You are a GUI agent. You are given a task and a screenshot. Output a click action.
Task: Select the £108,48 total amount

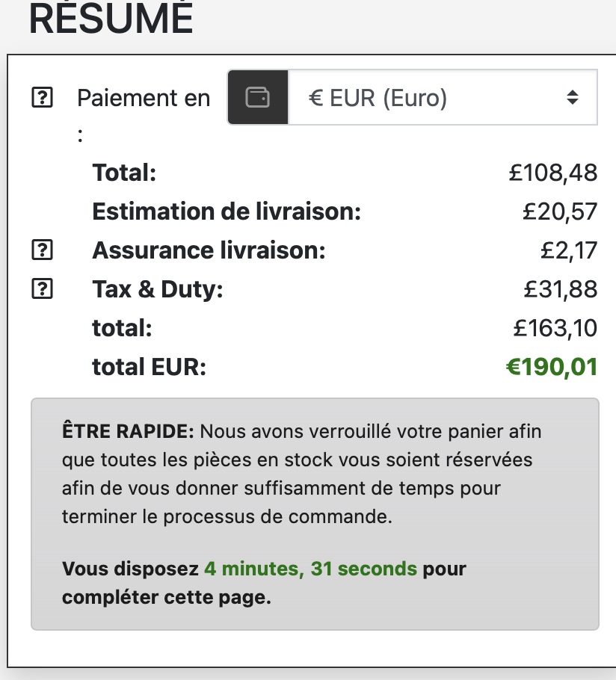pos(552,173)
